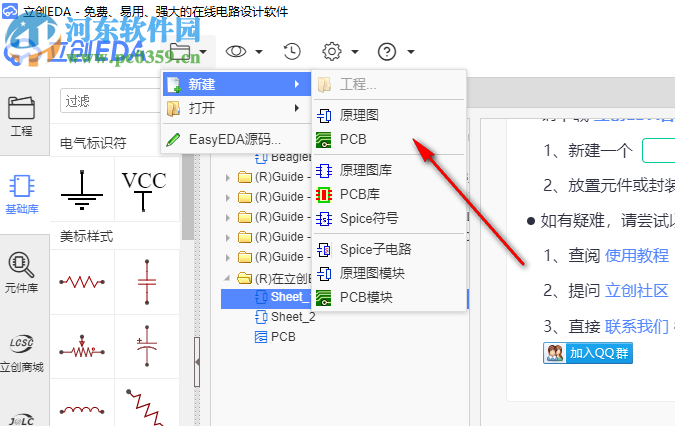Place the potentiometer symbol
Viewport: 675px width, 426px height.
point(82,347)
